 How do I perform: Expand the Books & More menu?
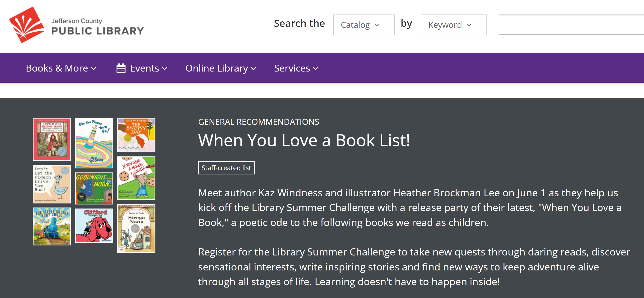(61, 68)
